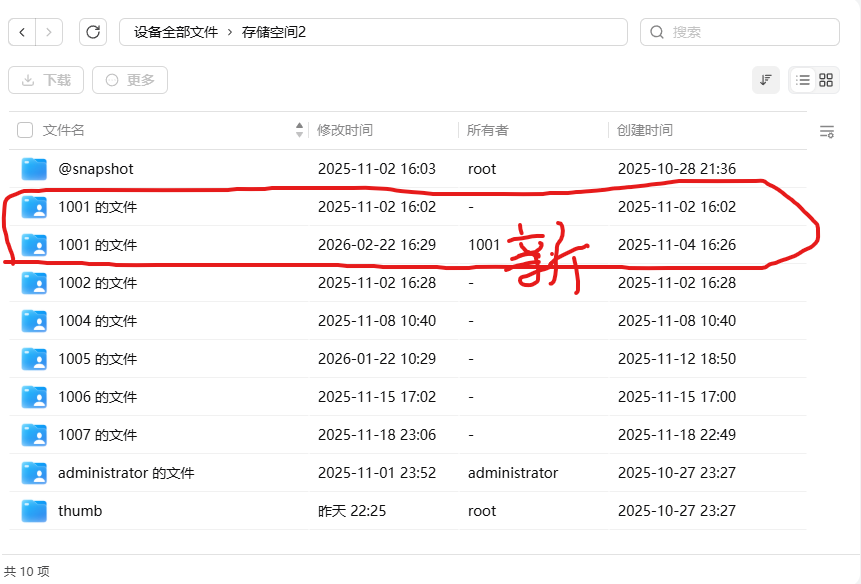Switch to list view
The width and height of the screenshot is (861, 584).
point(803,80)
